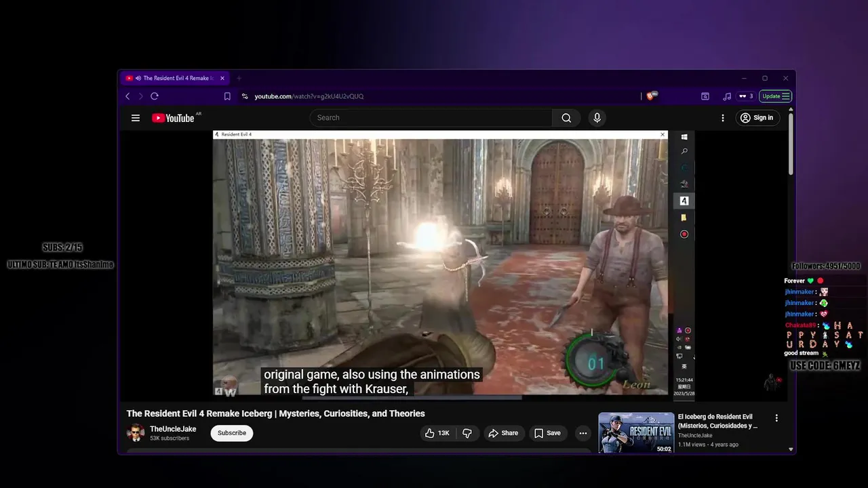Open more actions ellipsis next to Save
Image resolution: width=868 pixels, height=488 pixels.
coord(583,433)
